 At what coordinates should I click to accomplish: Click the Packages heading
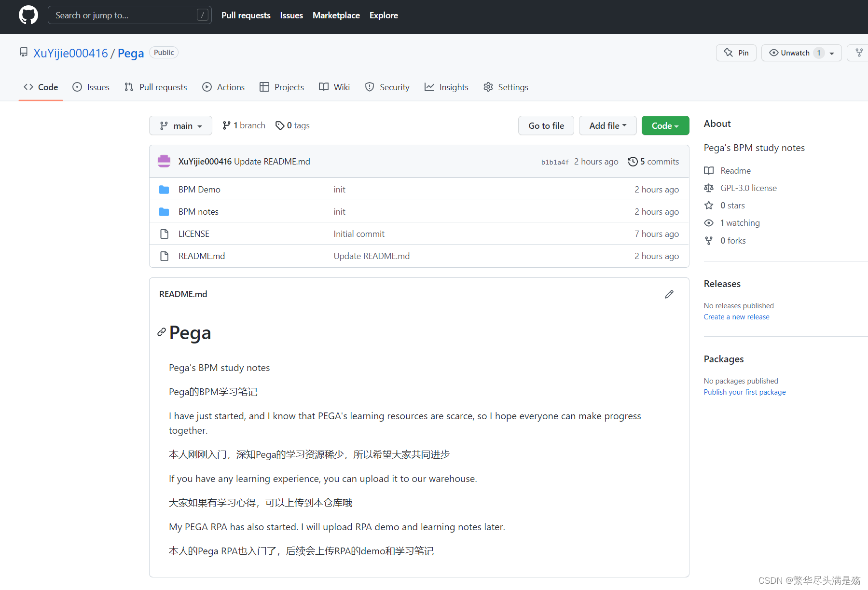coord(724,359)
